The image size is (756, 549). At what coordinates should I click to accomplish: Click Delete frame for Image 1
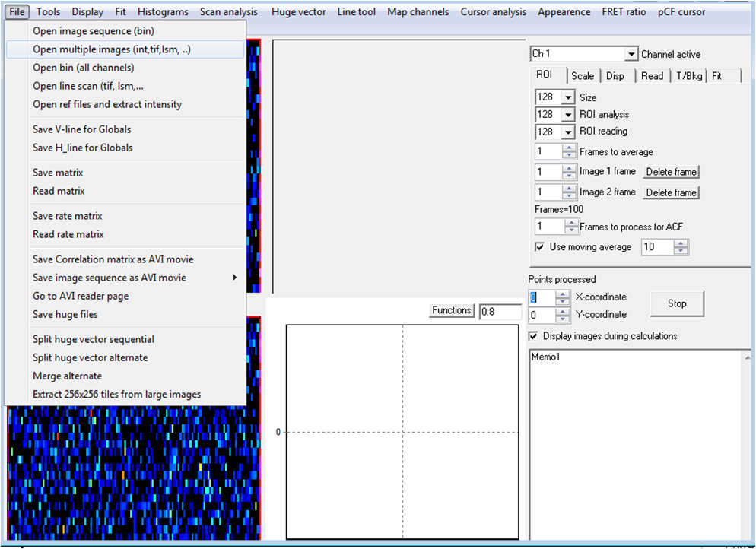[671, 172]
